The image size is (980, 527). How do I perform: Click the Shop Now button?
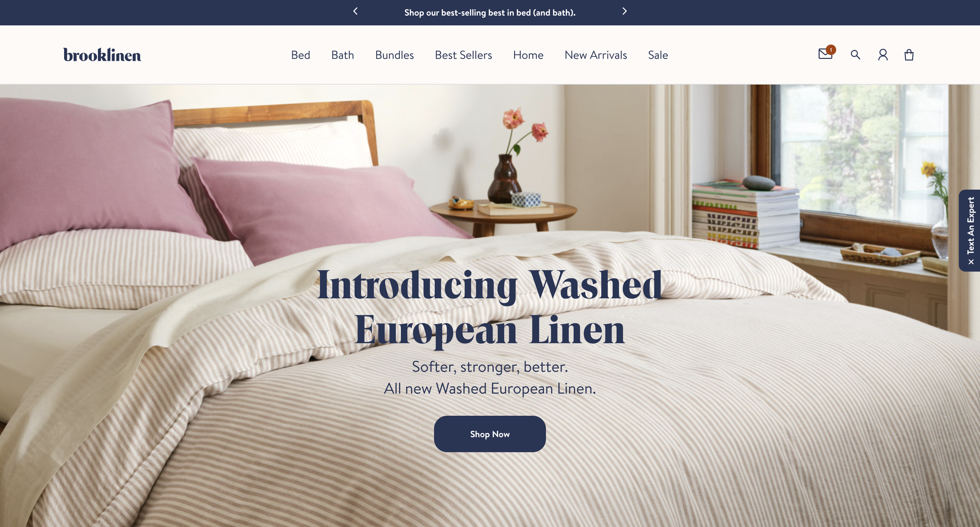click(490, 434)
